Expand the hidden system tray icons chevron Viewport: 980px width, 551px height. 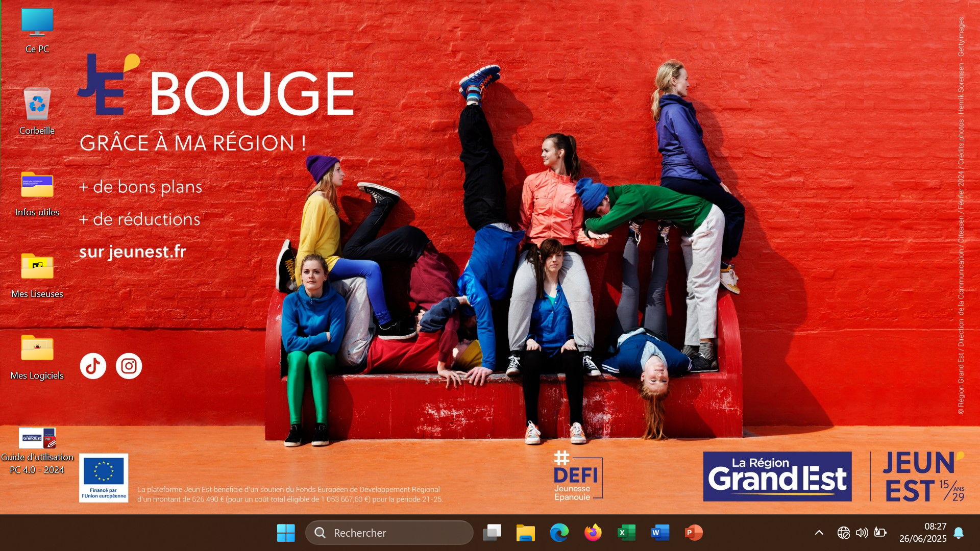coord(819,533)
